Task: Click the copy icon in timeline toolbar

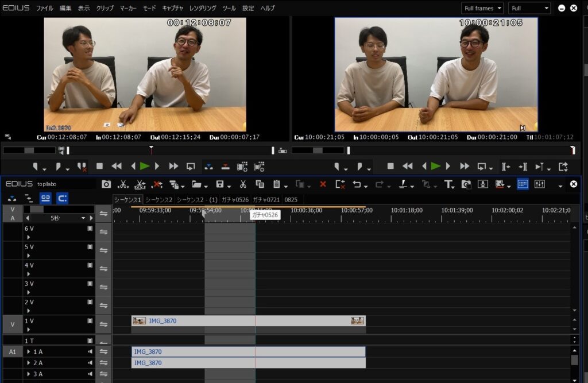Action: coord(260,184)
